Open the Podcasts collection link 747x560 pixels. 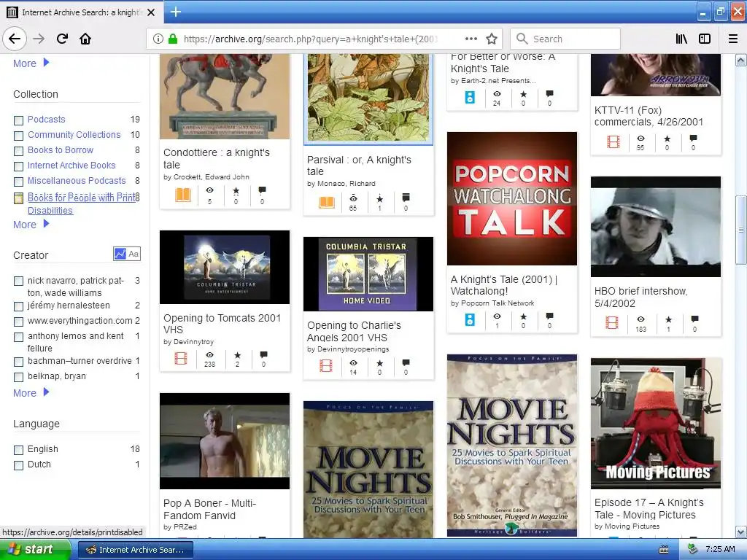pos(46,120)
